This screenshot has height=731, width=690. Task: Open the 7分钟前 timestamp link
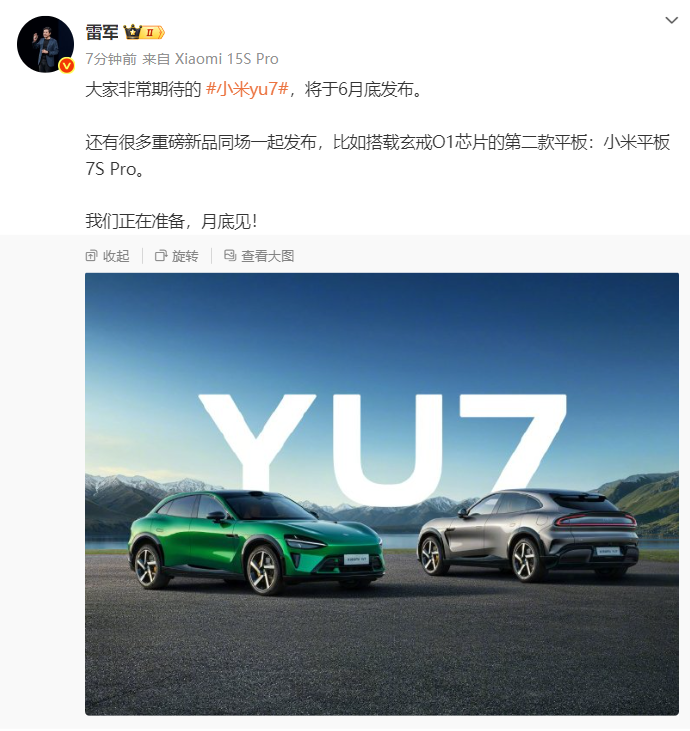coord(111,59)
